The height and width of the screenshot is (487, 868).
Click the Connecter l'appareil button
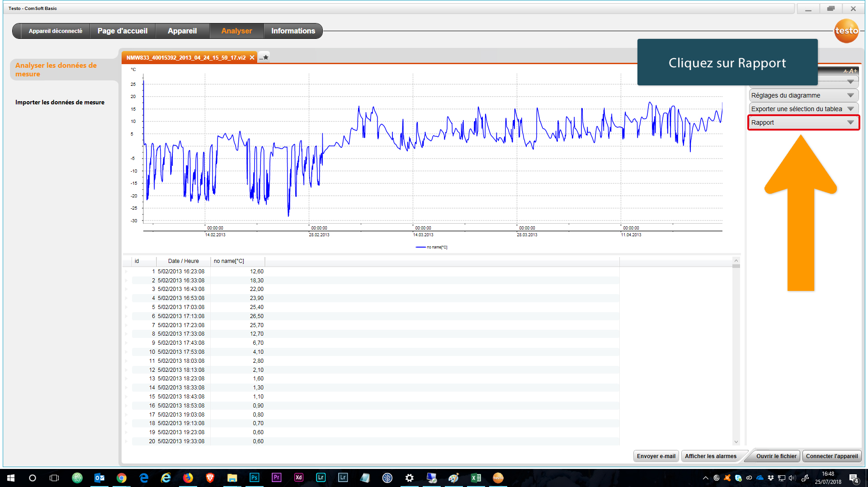[831, 456]
